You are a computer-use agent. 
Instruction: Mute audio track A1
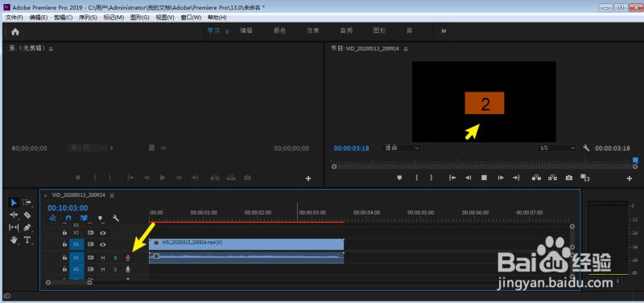103,258
